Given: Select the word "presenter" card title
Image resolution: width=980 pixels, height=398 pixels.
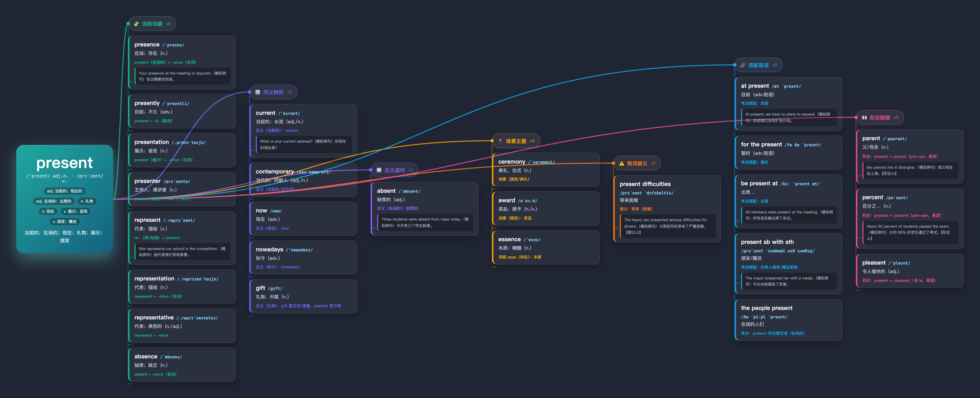Looking at the screenshot, I should [x=147, y=181].
